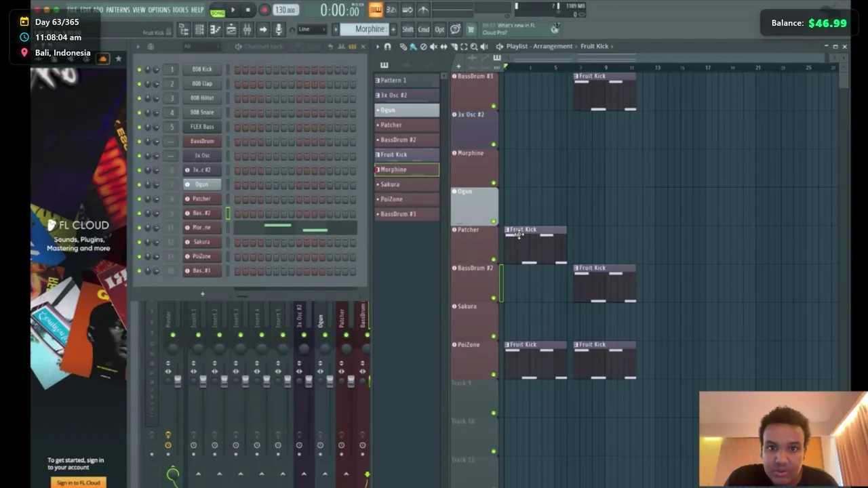
Task: Open the Piano roll via toolbar icon
Action: click(214, 29)
